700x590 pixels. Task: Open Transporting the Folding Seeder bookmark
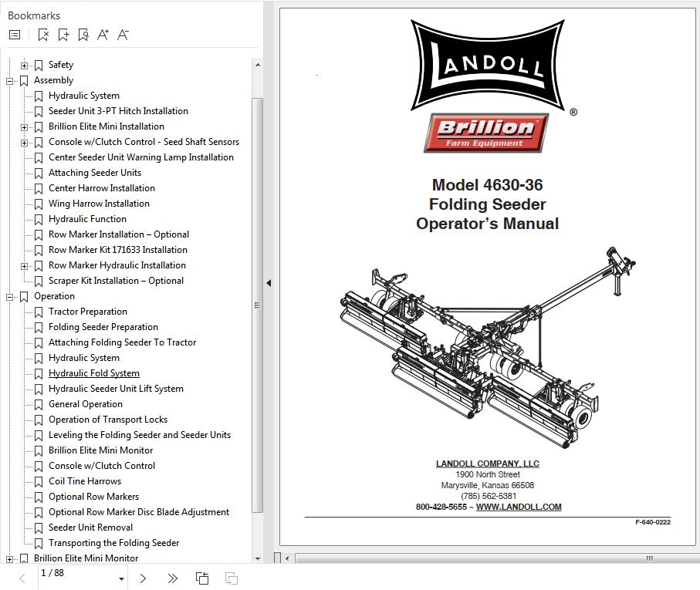tap(114, 543)
